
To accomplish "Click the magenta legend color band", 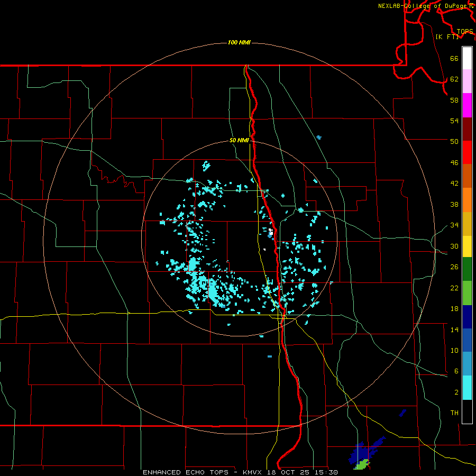I will (467, 105).
